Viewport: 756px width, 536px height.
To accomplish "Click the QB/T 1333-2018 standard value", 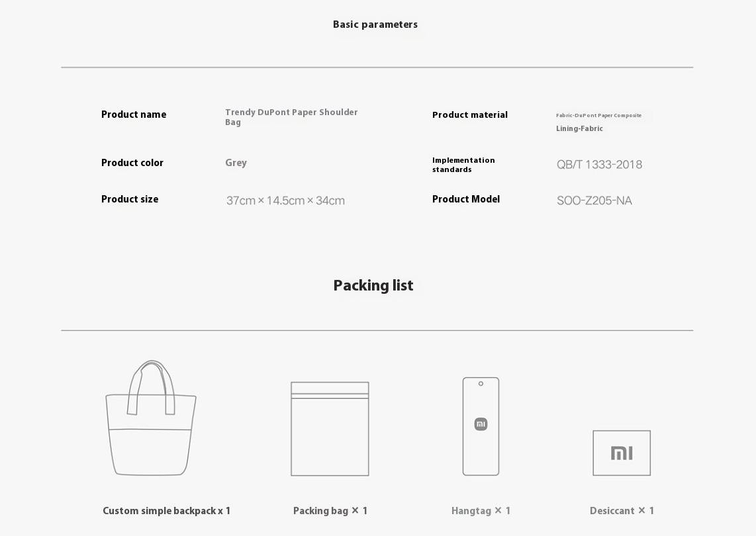I will (x=599, y=164).
